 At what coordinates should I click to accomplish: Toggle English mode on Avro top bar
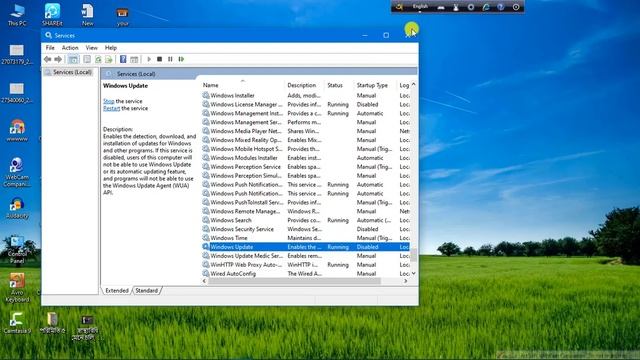[420, 7]
